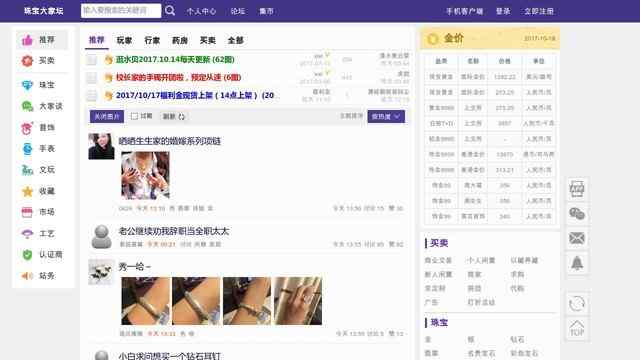640x360 pixels.
Task: Open the pink ring jewelry sidebar icon
Action: tap(27, 128)
